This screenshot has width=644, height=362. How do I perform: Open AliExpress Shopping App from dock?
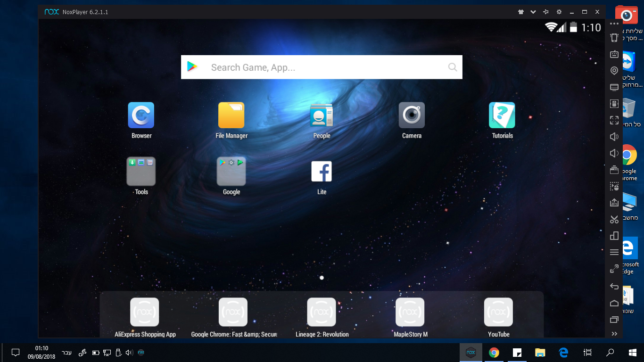coord(144,312)
